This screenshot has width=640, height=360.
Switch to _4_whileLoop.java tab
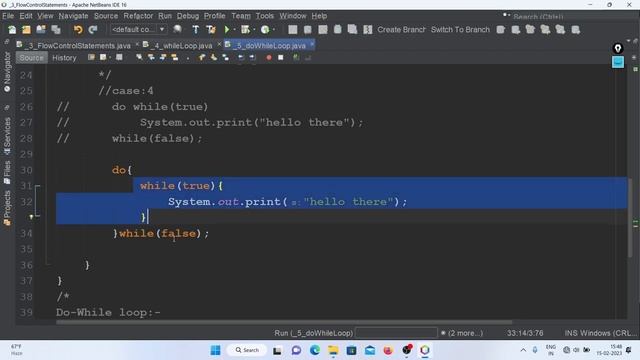click(x=181, y=45)
